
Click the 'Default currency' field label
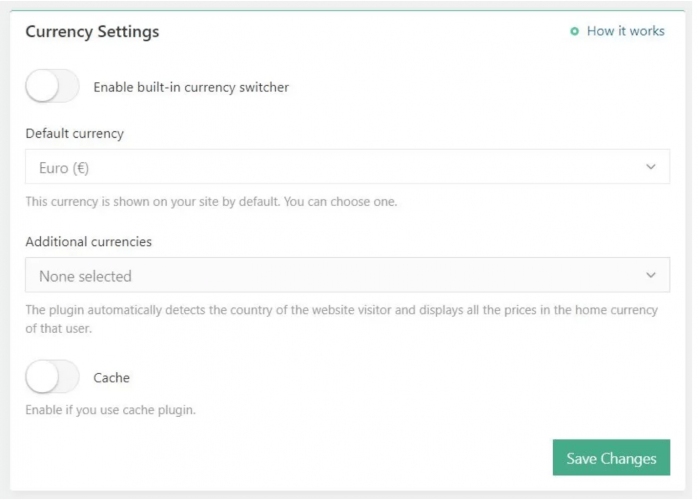pyautogui.click(x=75, y=133)
